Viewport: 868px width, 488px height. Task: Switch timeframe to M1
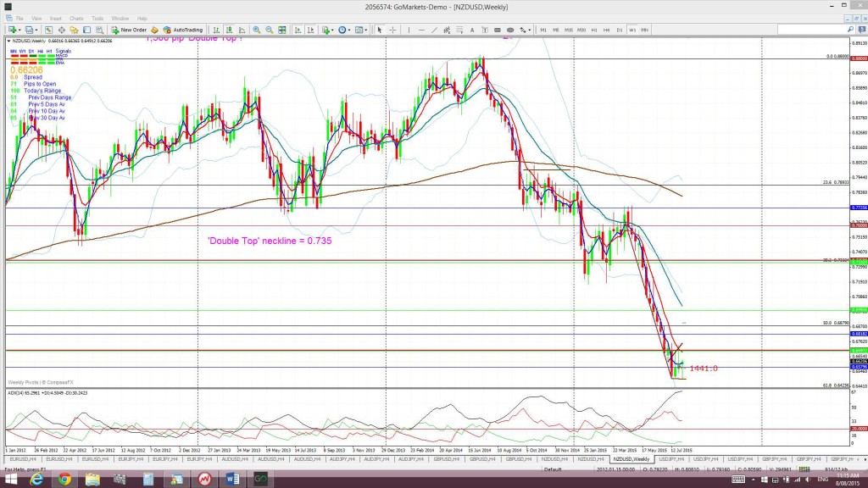(x=543, y=30)
